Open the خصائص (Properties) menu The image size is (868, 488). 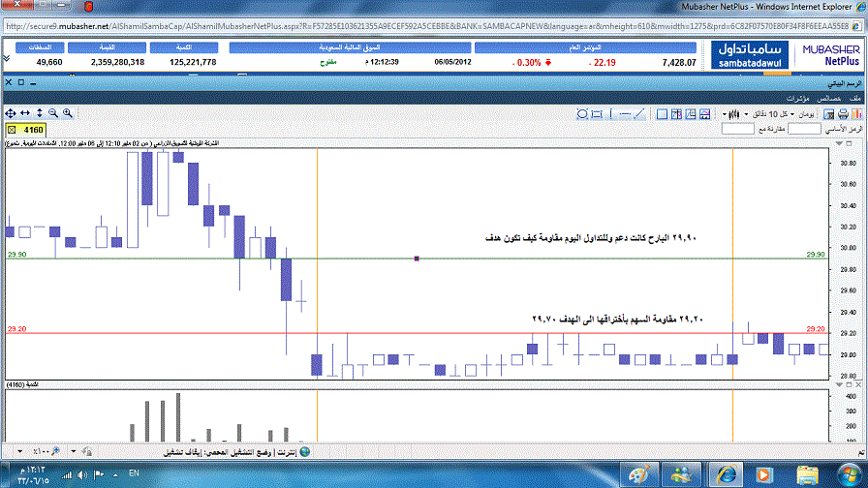point(829,99)
